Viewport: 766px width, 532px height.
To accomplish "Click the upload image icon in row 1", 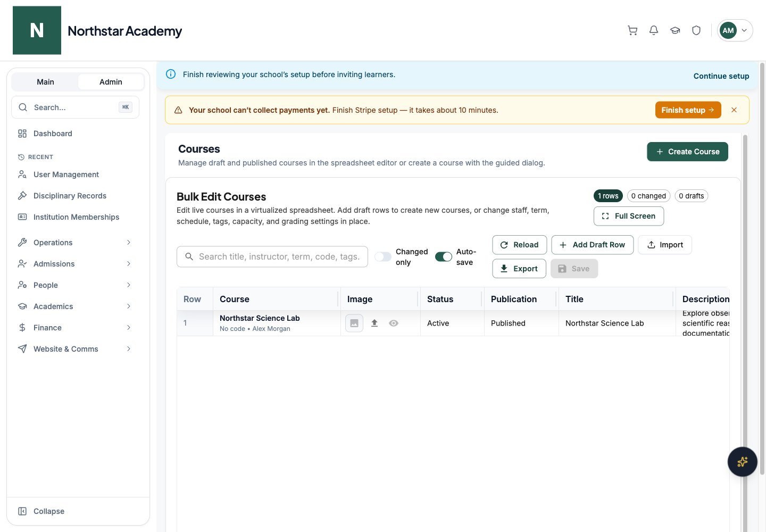I will click(x=374, y=323).
